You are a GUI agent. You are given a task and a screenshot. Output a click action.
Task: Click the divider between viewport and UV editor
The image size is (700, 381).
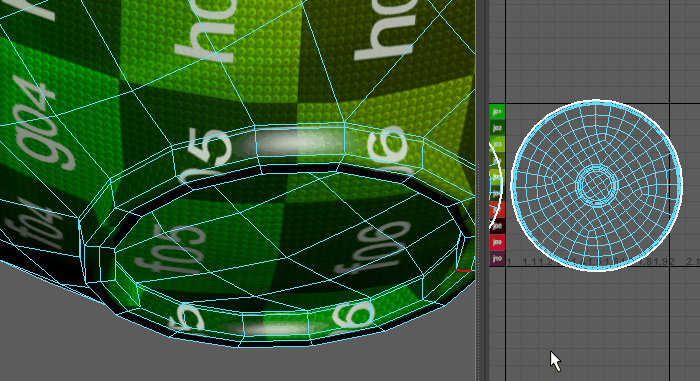[x=481, y=190]
